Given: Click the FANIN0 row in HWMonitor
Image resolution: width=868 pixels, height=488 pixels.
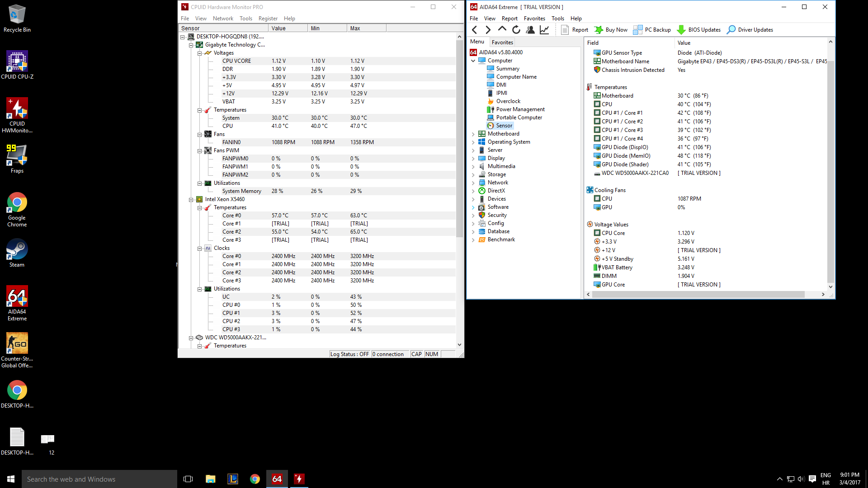Looking at the screenshot, I should tap(317, 142).
